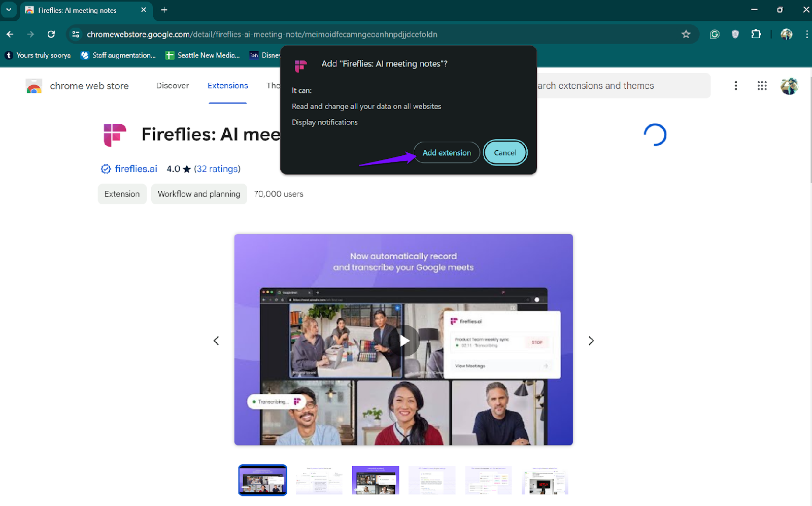The height and width of the screenshot is (506, 812).
Task: Click the verified publisher badge icon
Action: coord(106,169)
